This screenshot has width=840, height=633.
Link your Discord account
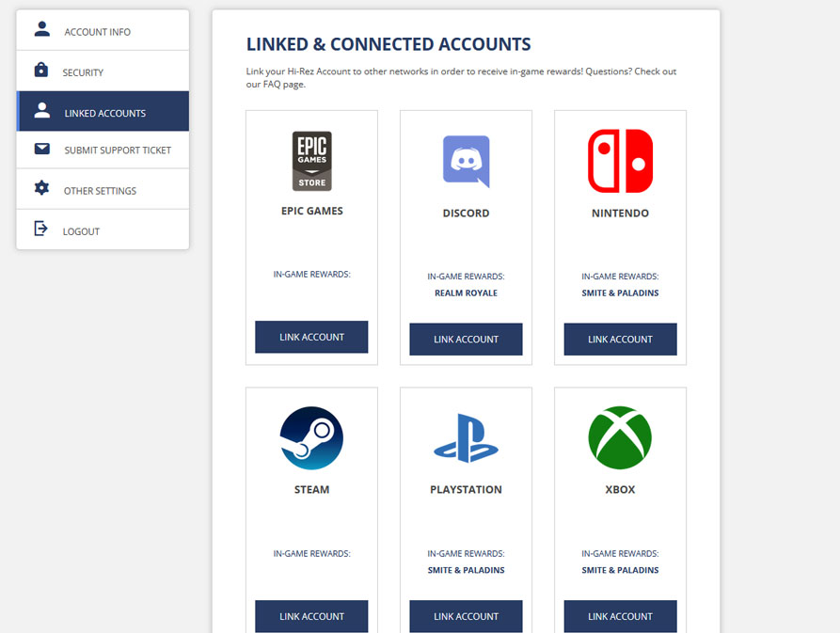(466, 339)
